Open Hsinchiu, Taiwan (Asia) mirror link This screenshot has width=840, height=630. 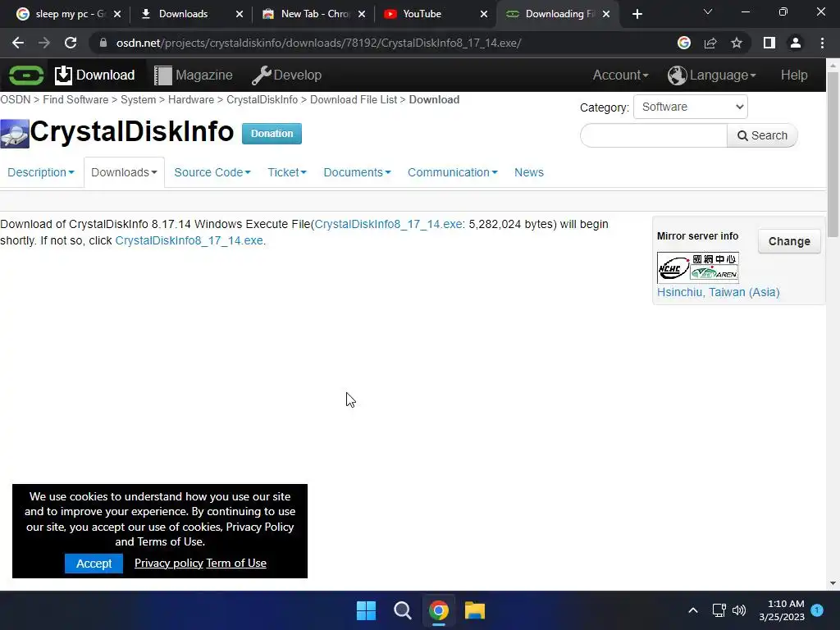(718, 293)
